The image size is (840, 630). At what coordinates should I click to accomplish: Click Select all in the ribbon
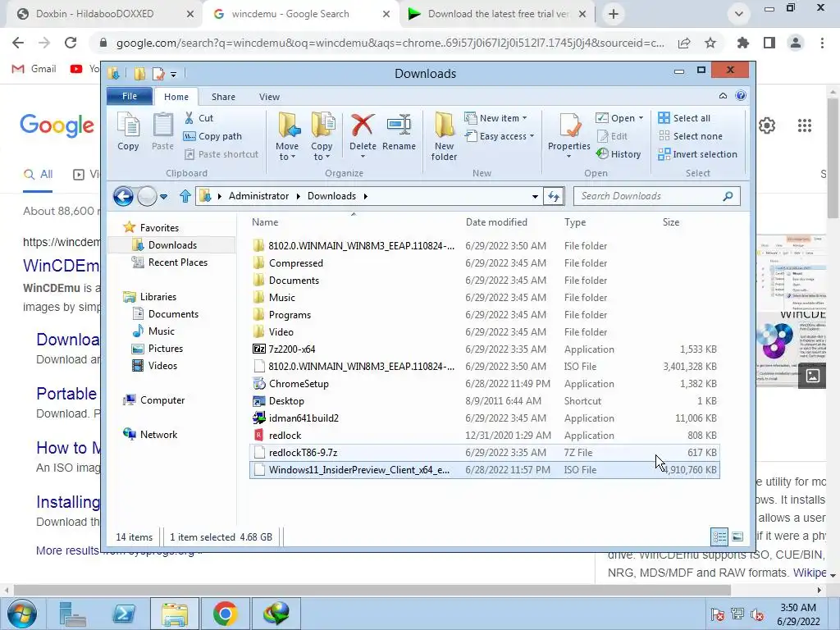point(685,118)
